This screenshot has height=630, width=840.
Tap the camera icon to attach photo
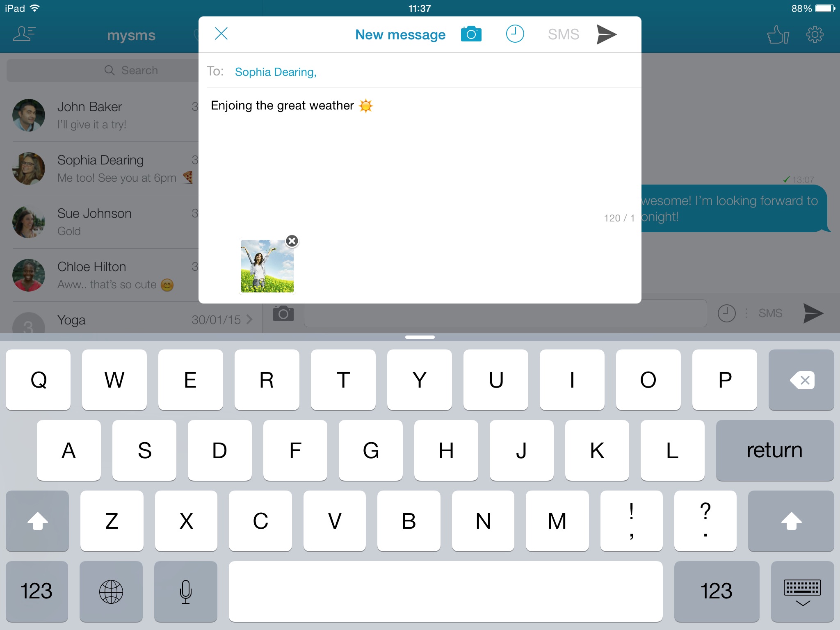[472, 34]
